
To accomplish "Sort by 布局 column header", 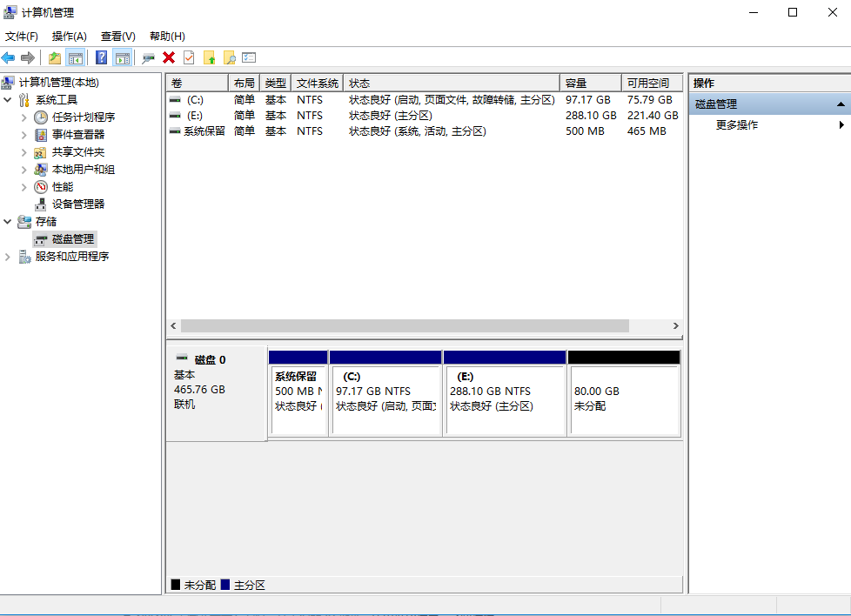I will pos(245,83).
